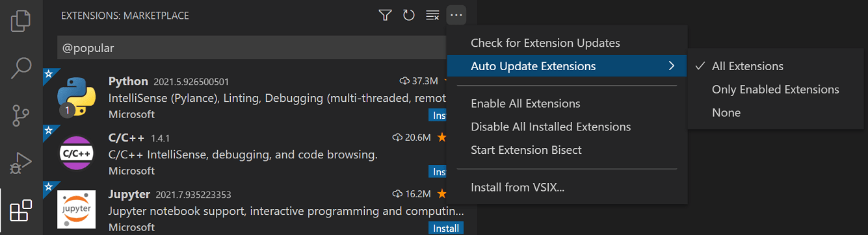Click the Extensions: Marketplace header
Screen dimensions: 868x235
(125, 15)
